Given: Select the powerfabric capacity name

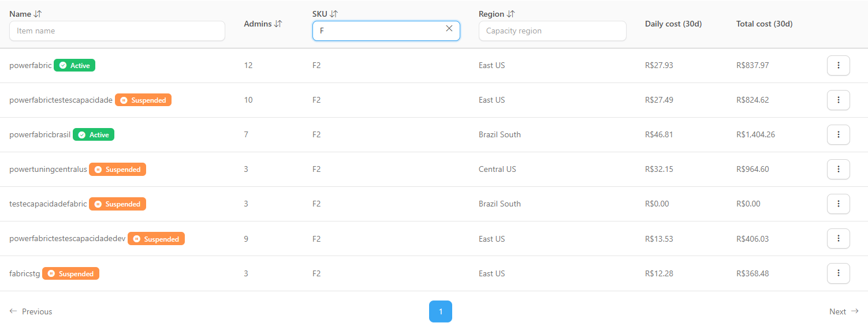Looking at the screenshot, I should coord(31,65).
